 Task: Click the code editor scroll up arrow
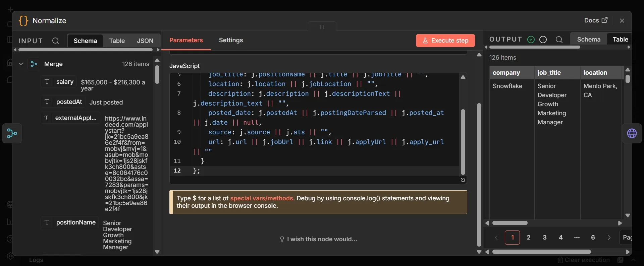(x=463, y=77)
